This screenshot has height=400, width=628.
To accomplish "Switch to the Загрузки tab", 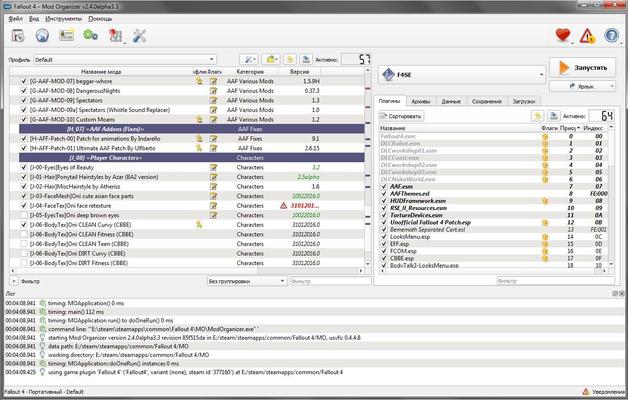I will click(x=523, y=102).
